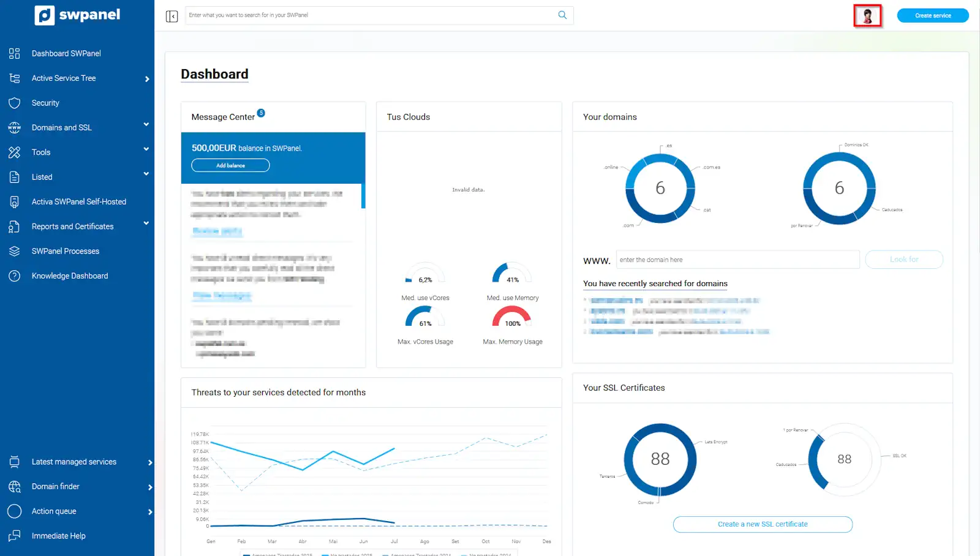Click the Knowledge Dashboard question icon
The height and width of the screenshot is (556, 980).
[15, 276]
